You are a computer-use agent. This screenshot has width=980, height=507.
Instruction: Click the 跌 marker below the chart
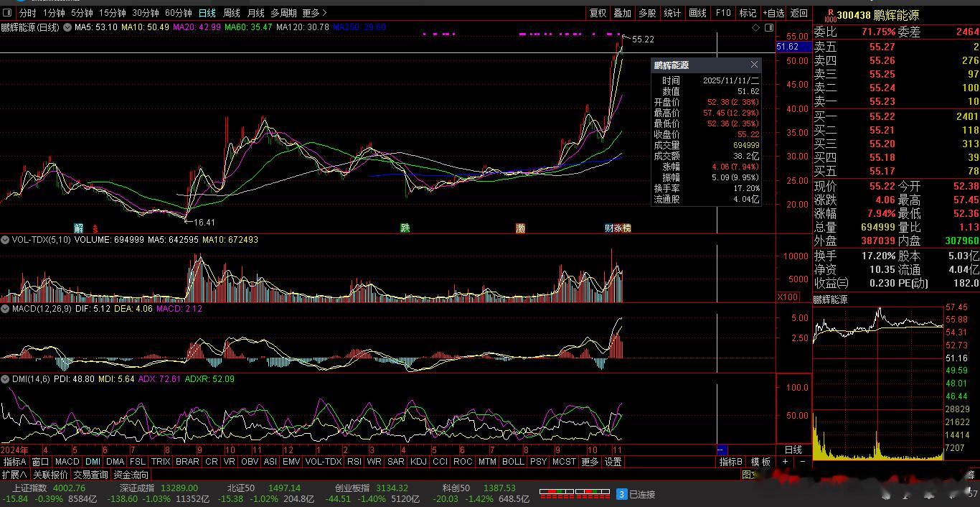(405, 228)
